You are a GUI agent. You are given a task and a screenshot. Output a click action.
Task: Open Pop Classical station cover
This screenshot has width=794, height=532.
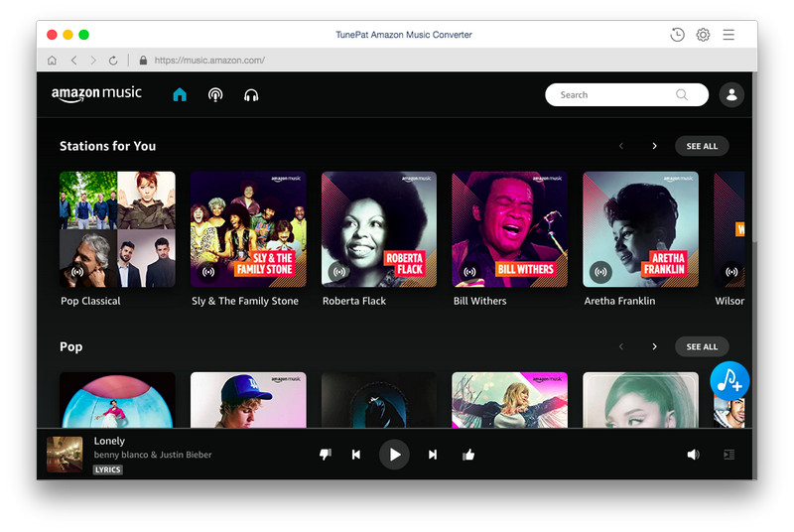coord(117,229)
